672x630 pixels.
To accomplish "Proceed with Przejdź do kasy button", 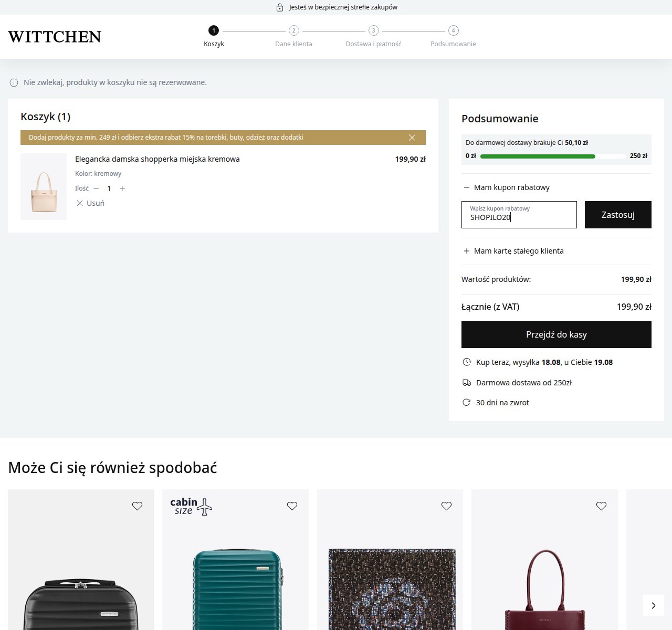I will pos(556,334).
